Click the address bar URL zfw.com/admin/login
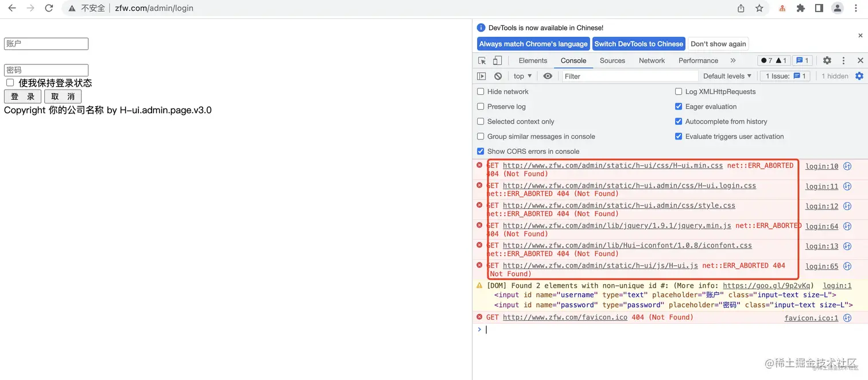Image resolution: width=868 pixels, height=380 pixels. pyautogui.click(x=154, y=8)
